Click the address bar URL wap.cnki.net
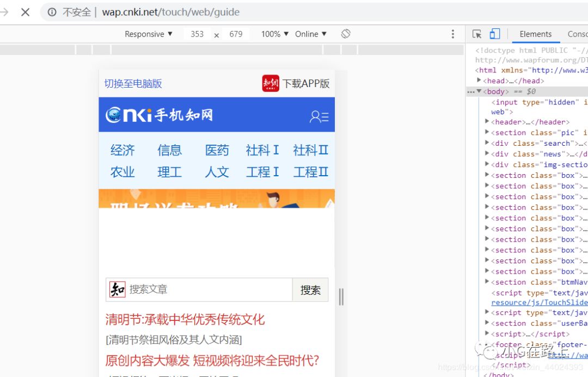This screenshot has width=588, height=377. point(171,13)
